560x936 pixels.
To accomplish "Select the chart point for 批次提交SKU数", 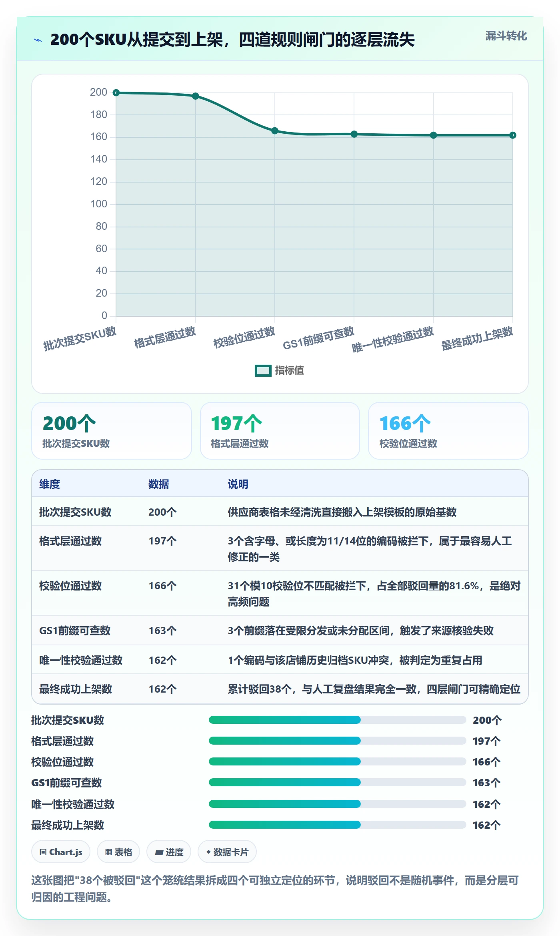I will tap(116, 93).
